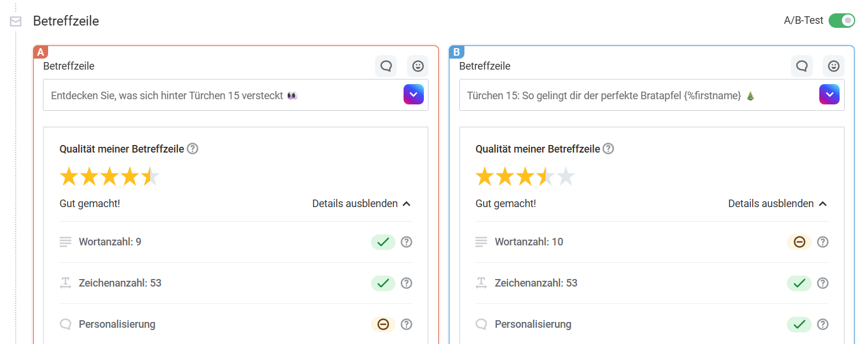Open emoji picker for variant A subject
The image size is (868, 344).
coord(417,66)
